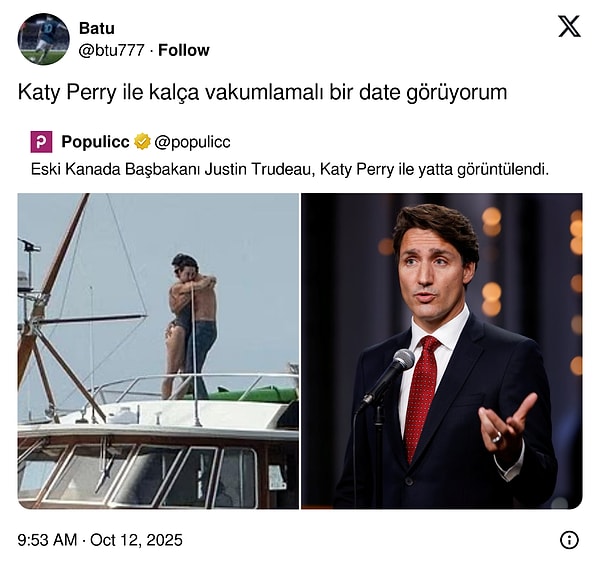The height and width of the screenshot is (570, 600).
Task: Visit the @populicc handle
Action: (x=192, y=142)
